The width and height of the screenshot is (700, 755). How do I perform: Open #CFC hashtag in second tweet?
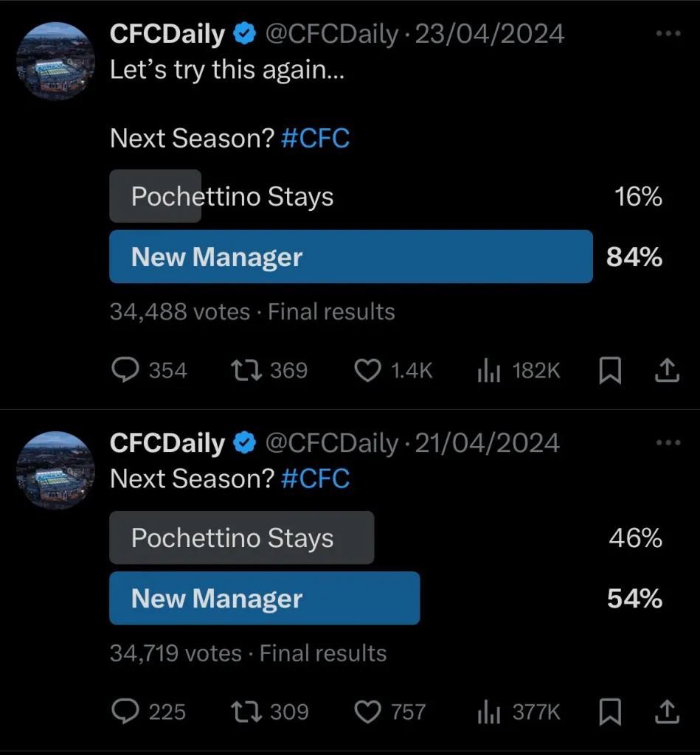pos(316,479)
